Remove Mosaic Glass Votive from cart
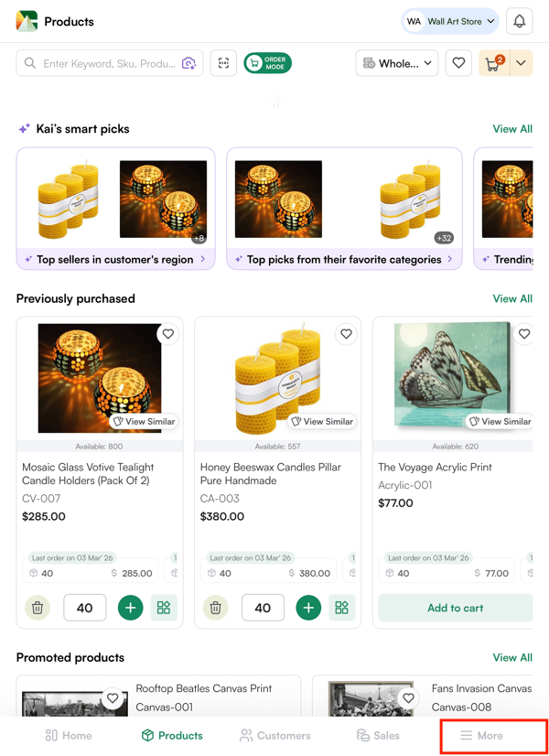 38,608
